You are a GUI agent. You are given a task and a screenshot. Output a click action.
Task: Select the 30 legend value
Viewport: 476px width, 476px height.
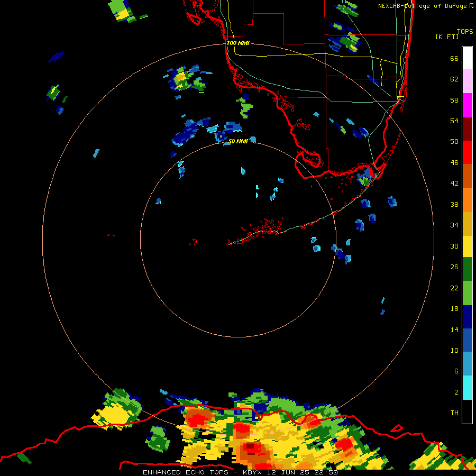[x=454, y=246]
